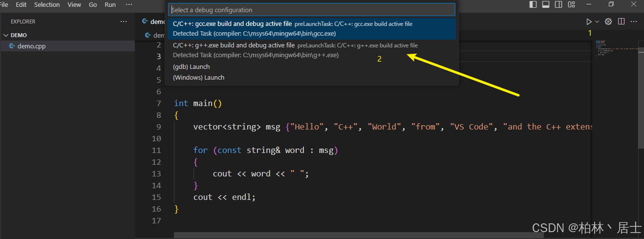Open the Selection menu
644x239 pixels.
click(x=47, y=4)
